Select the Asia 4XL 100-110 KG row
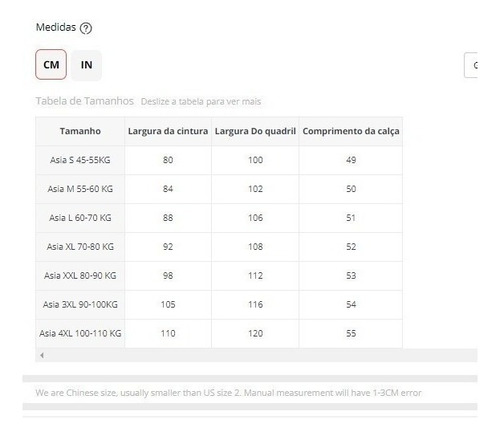The width and height of the screenshot is (500, 437). tap(219, 334)
